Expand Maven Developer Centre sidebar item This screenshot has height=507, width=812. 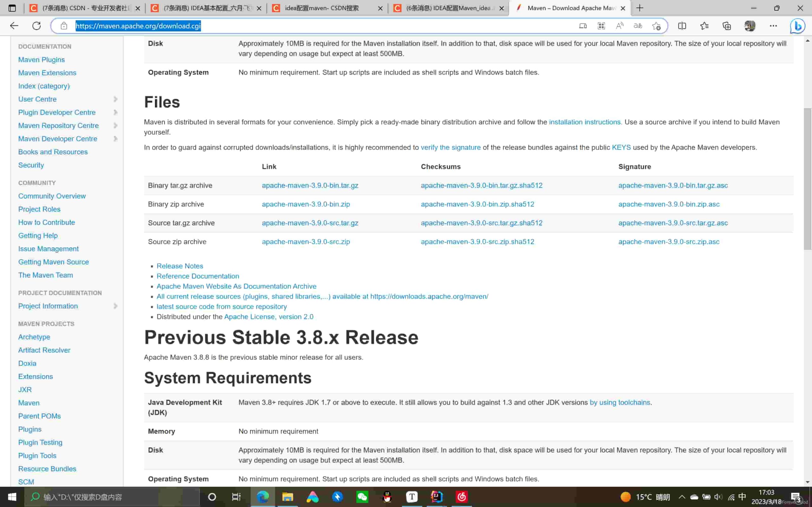coord(116,138)
